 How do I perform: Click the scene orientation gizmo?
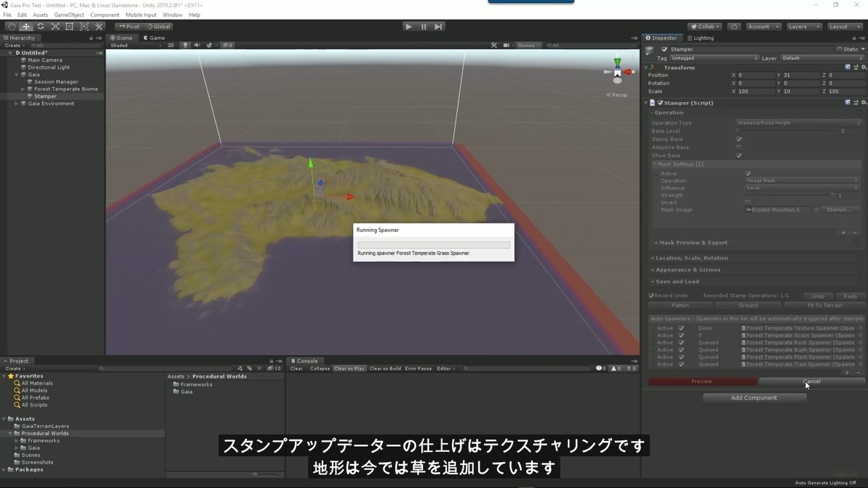point(617,72)
